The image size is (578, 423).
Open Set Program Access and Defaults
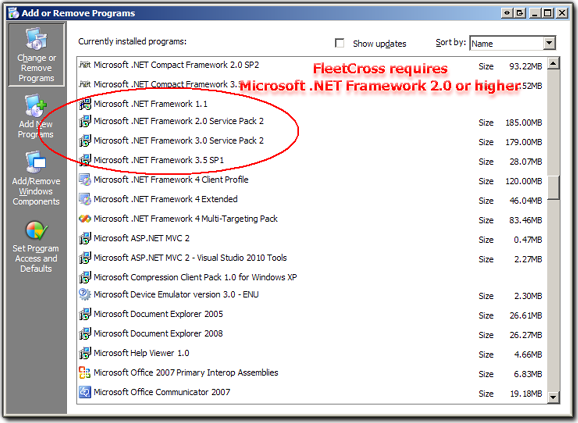(36, 247)
